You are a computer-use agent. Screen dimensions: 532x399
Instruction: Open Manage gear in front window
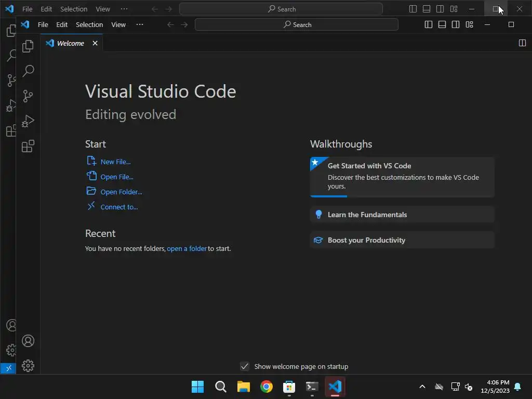click(28, 366)
